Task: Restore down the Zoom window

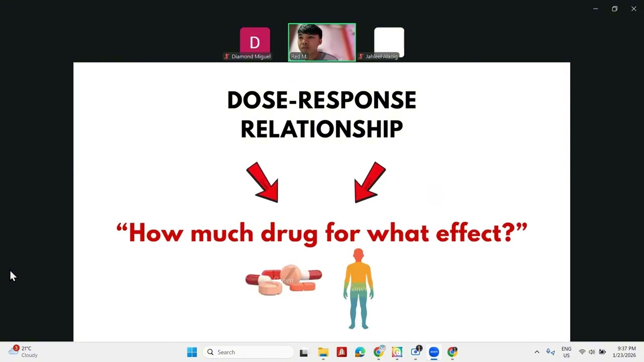Action: 614,9
